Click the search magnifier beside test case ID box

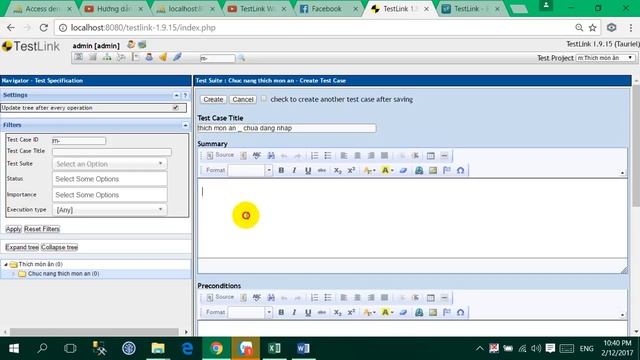point(241,58)
